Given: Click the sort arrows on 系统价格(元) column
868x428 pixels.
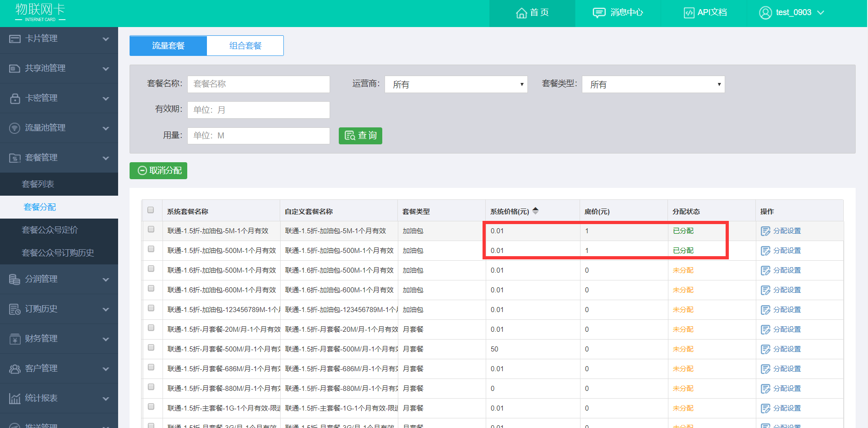Looking at the screenshot, I should pyautogui.click(x=536, y=211).
